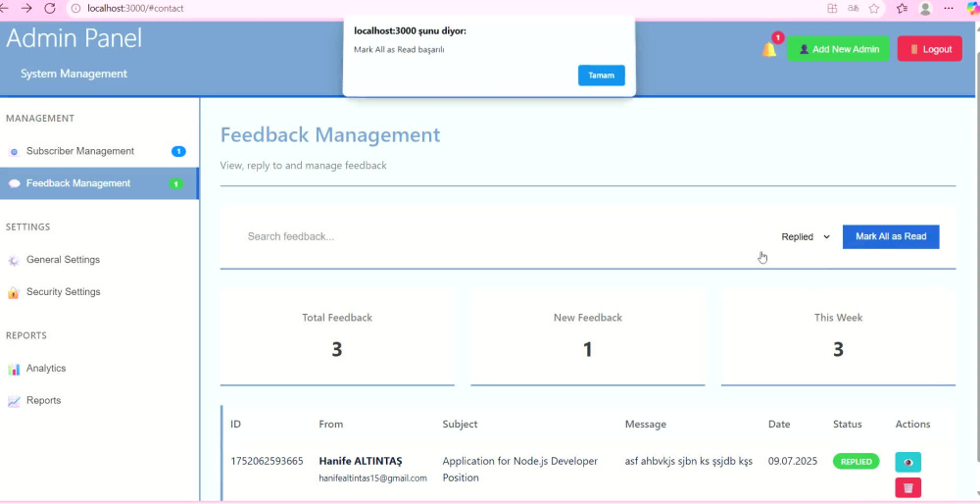Click the split screen icon in address bar
The image size is (980, 504).
832,9
